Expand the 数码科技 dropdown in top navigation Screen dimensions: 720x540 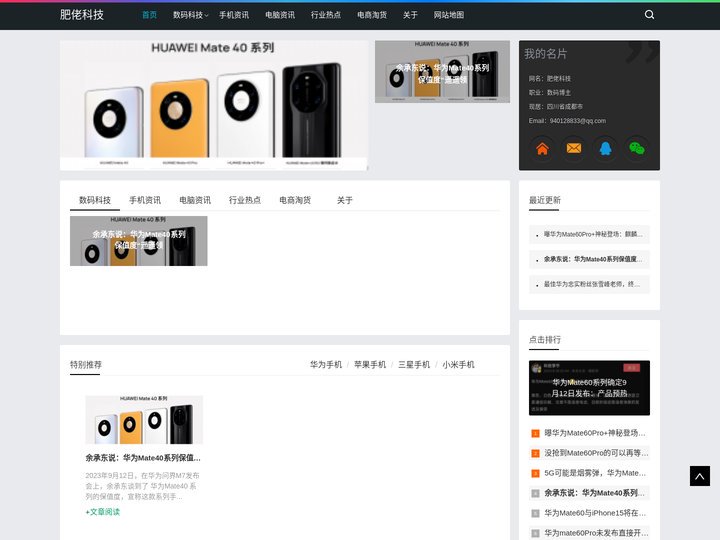[190, 15]
